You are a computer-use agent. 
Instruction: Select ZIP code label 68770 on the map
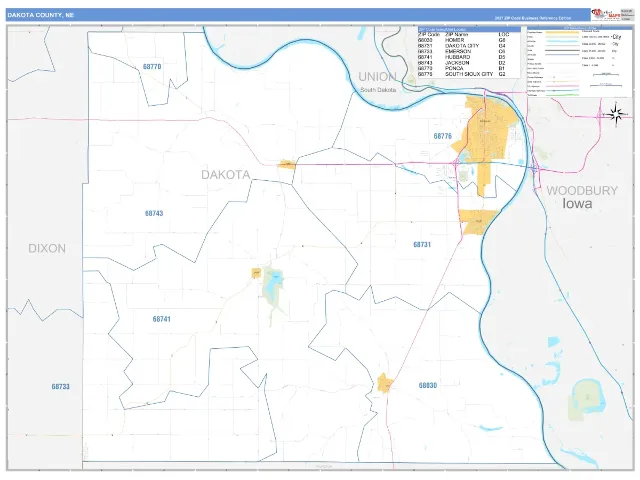[152, 67]
